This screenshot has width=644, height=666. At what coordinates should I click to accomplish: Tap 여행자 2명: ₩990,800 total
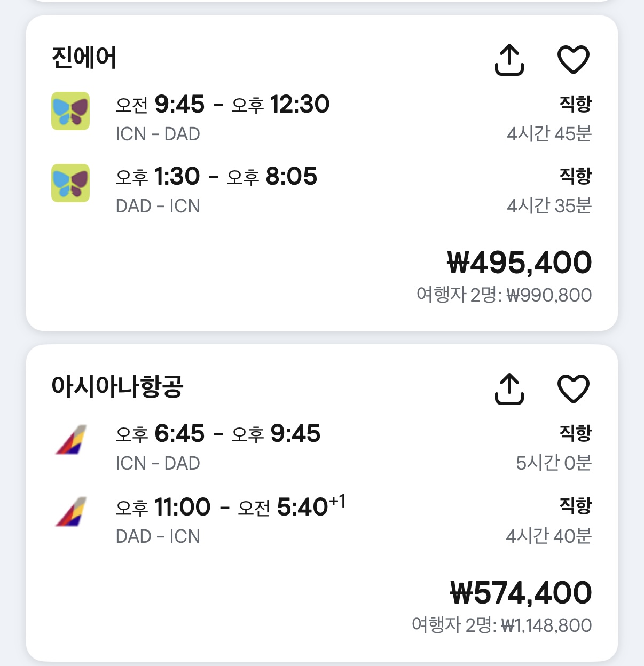504,295
